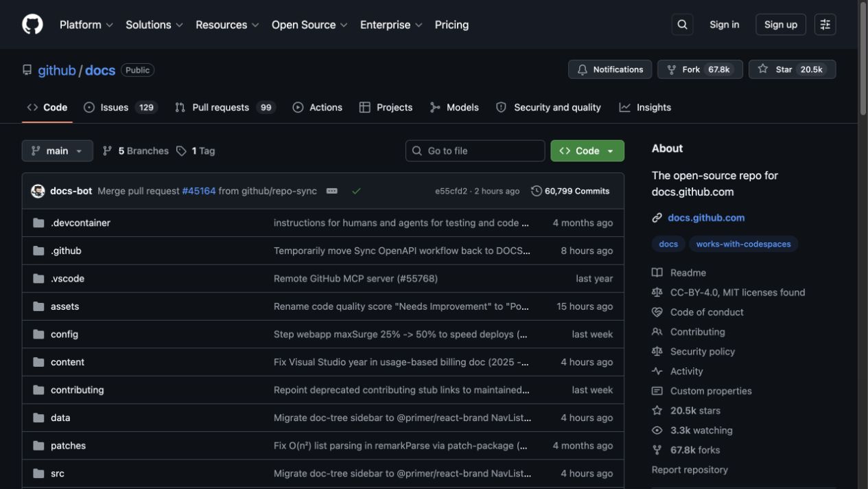
Task: Click the repository icon before github/docs
Action: tap(27, 70)
